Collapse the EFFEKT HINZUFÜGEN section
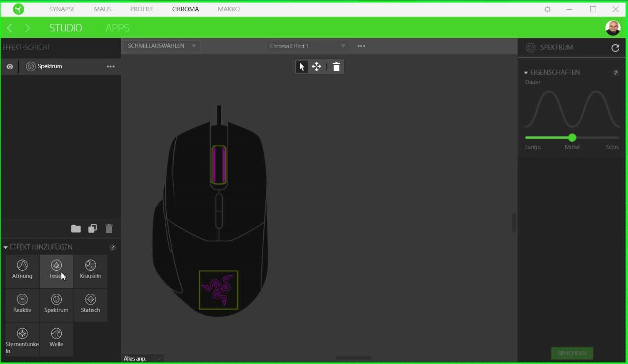The image size is (628, 364). (x=5, y=247)
